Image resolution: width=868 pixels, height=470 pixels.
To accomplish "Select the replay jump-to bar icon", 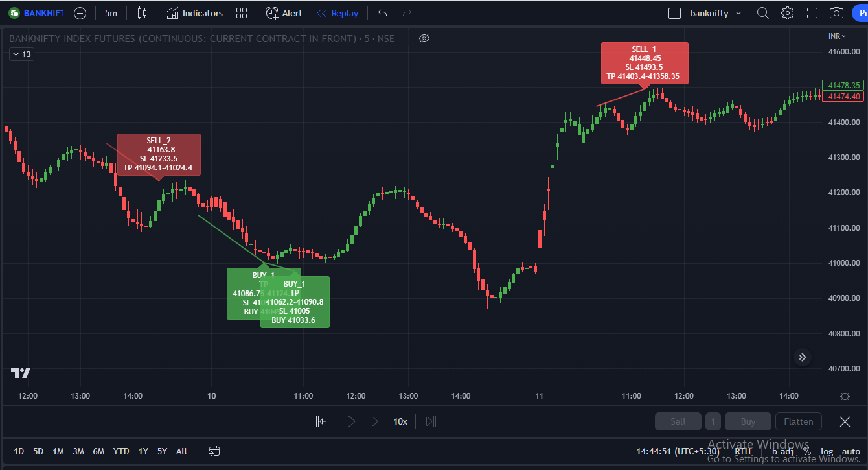I will click(321, 421).
